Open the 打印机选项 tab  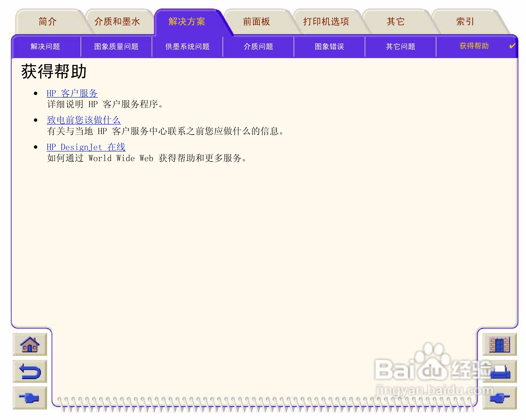coord(326,22)
